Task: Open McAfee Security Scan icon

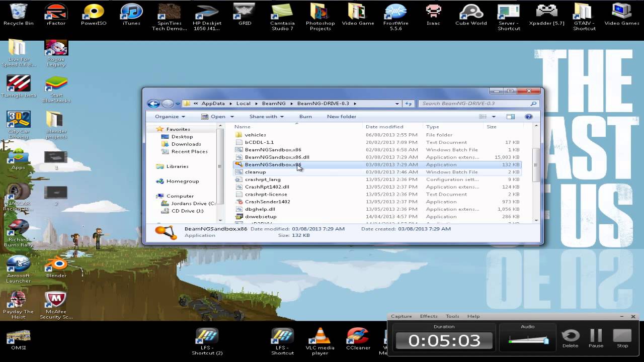Action: (56, 305)
